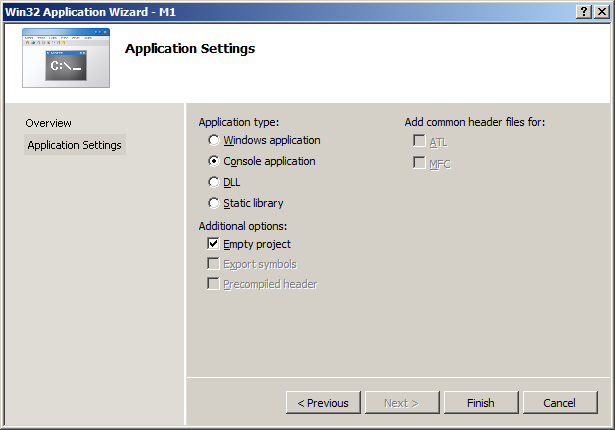Click the disabled Next button
Viewport: 615px width, 430px height.
tap(402, 403)
